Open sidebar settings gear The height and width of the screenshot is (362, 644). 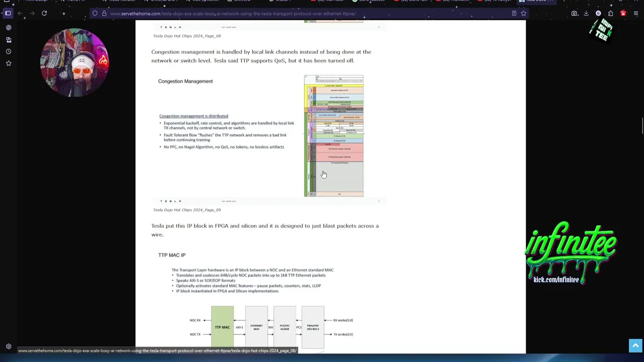(x=9, y=346)
